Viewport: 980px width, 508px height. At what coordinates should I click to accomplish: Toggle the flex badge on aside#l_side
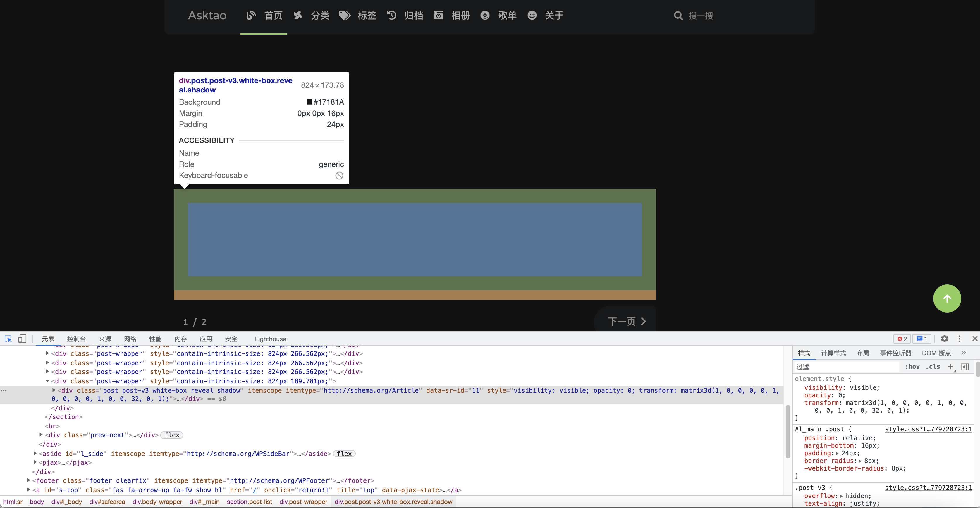pyautogui.click(x=344, y=453)
